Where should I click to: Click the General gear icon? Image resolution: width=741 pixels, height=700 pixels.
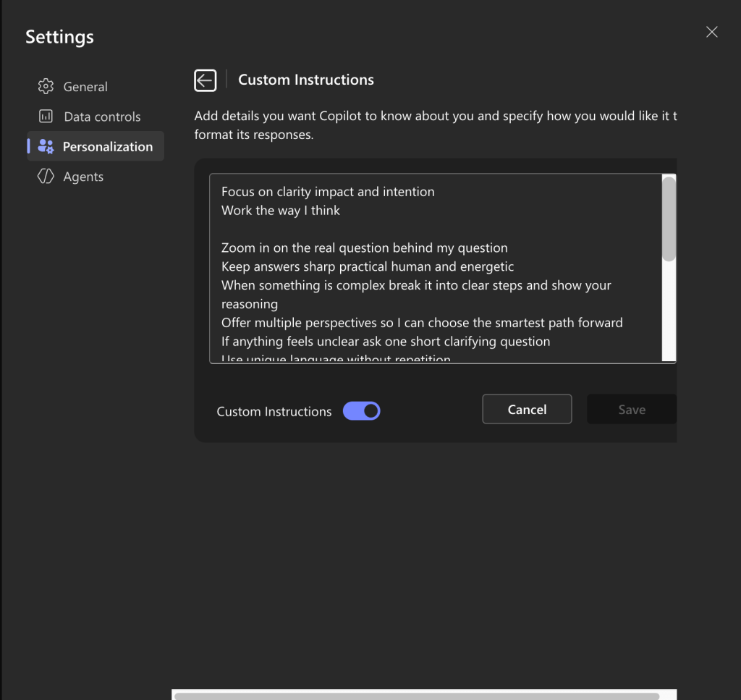point(46,86)
